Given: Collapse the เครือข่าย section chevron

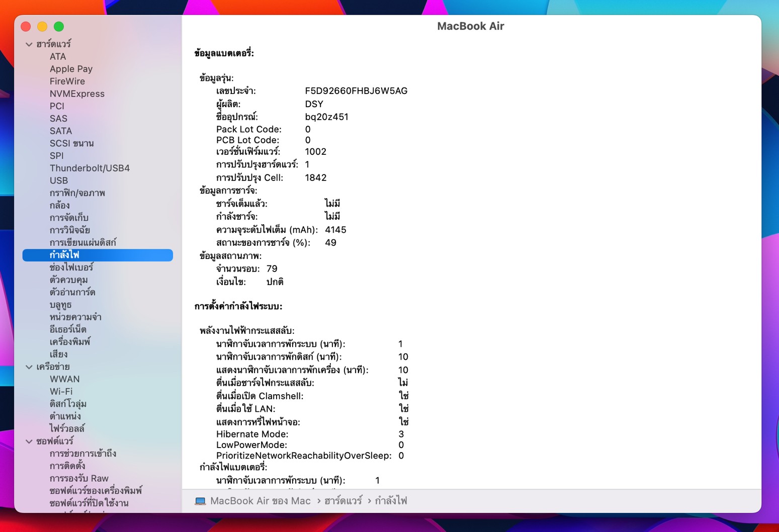Looking at the screenshot, I should pyautogui.click(x=29, y=367).
